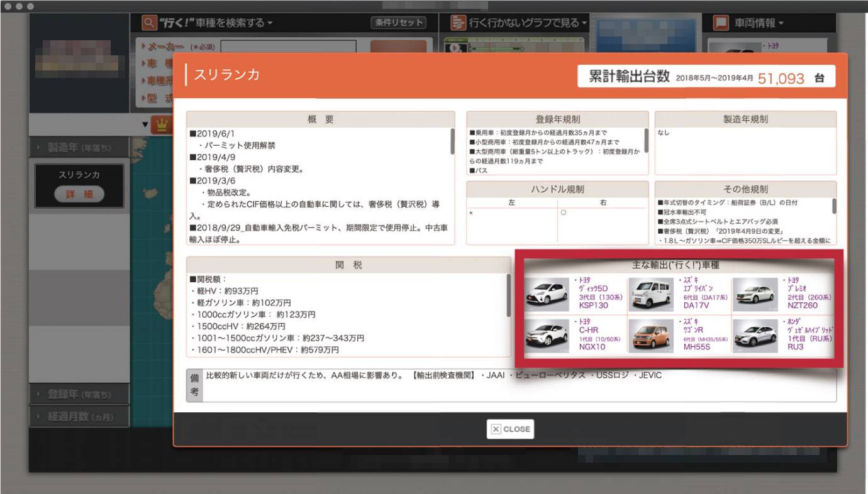Select the トヨタ プレミオ NZT260 car thumbnail
This screenshot has width=868, height=494.
[x=755, y=294]
